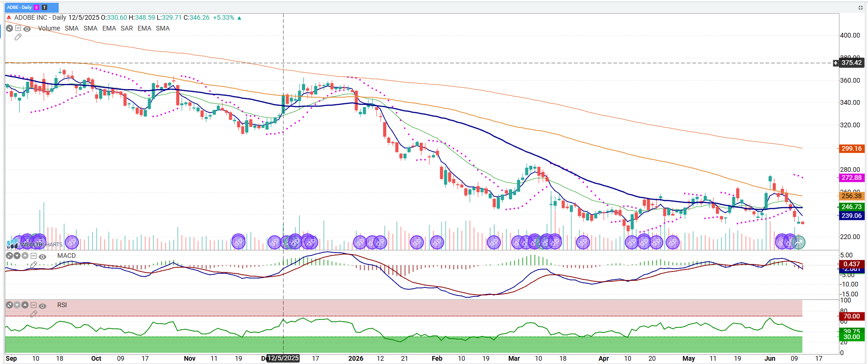Remove main price pane using its circle-slash icon
Image resolution: width=868 pixels, height=364 pixels.
(9, 29)
